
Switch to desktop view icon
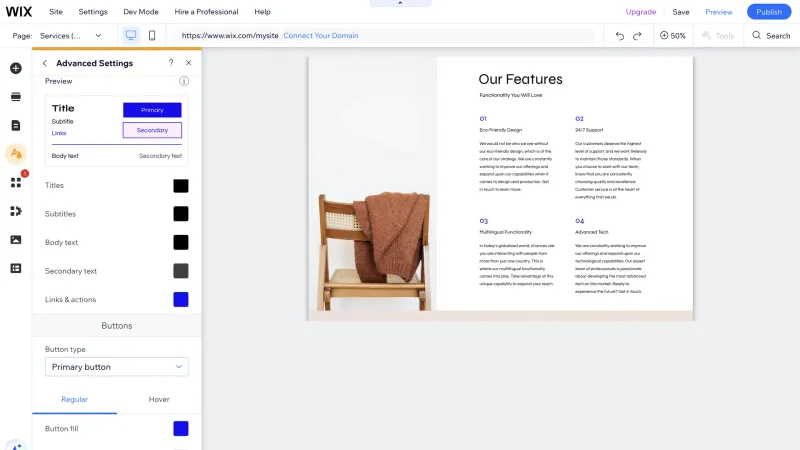[x=131, y=35]
